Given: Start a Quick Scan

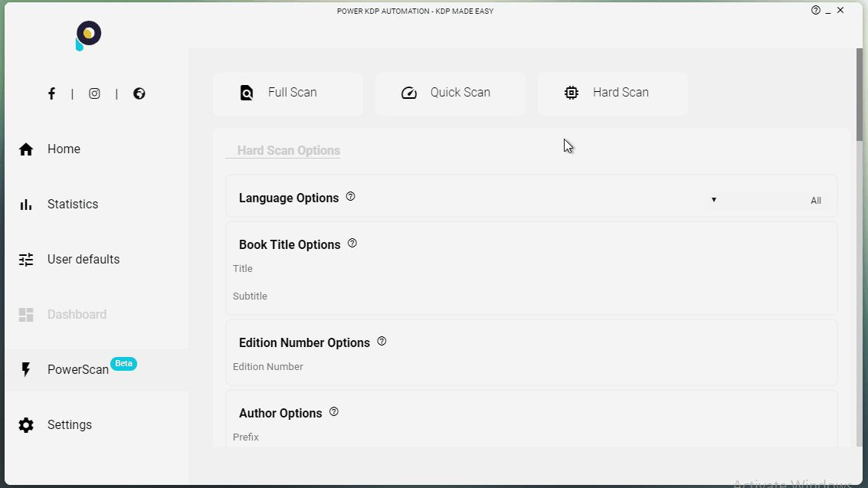Looking at the screenshot, I should 450,94.
